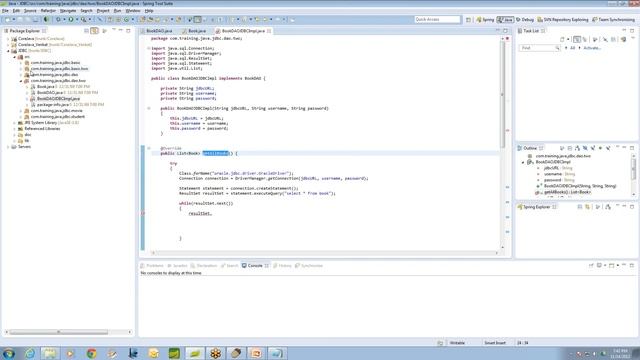Open the Team Synchronizing perspective

[x=613, y=20]
